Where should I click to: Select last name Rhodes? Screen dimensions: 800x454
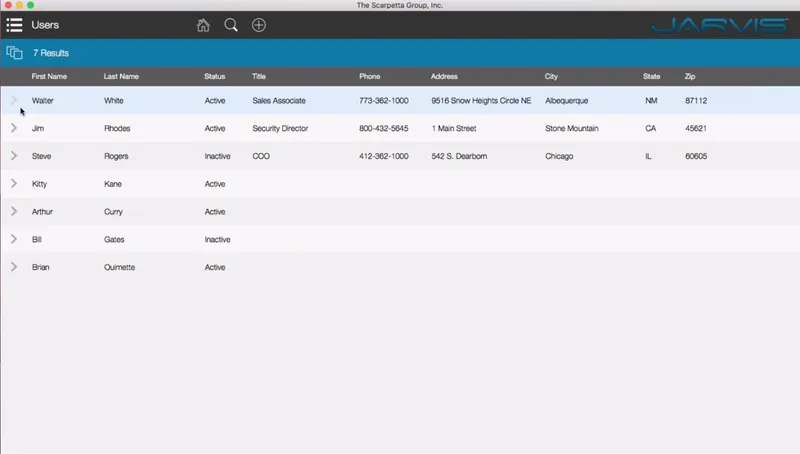click(x=117, y=128)
